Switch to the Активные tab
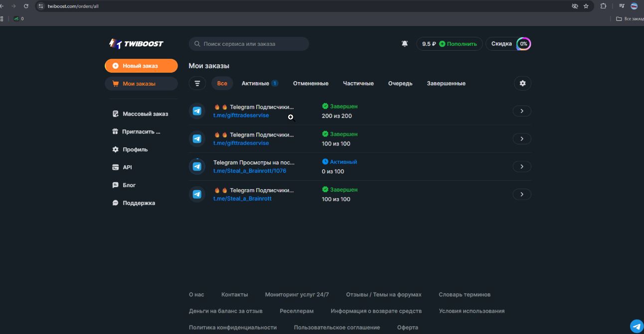 [255, 84]
